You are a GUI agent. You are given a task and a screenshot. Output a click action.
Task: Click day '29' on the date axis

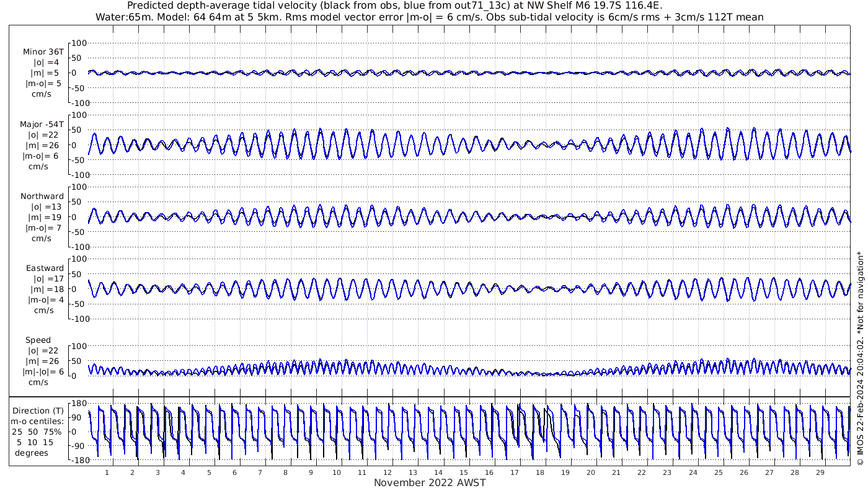[820, 472]
